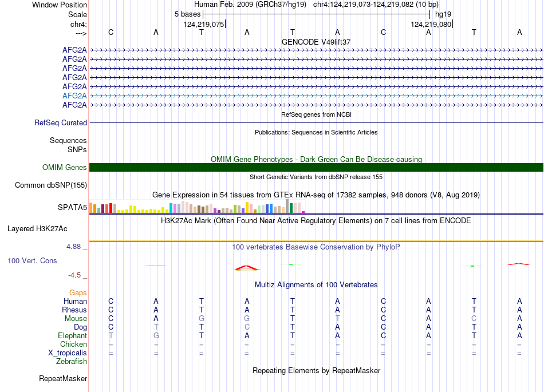Click the SNPs publications row label
This screenshot has width=544, height=392.
[x=77, y=150]
